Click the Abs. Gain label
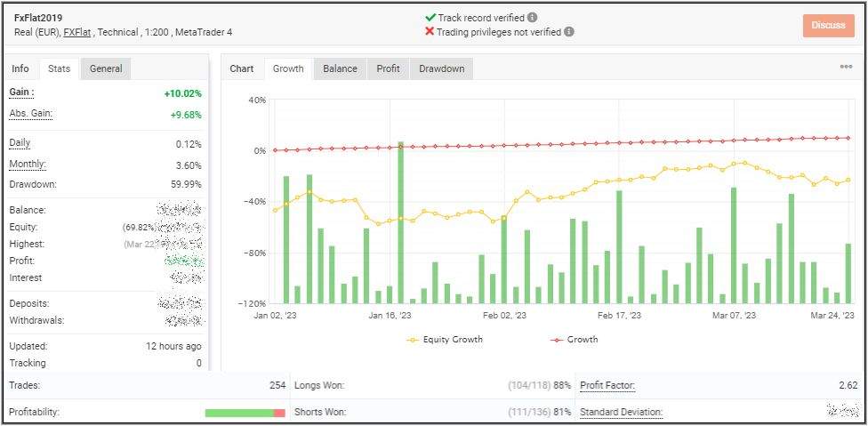 pyautogui.click(x=30, y=114)
